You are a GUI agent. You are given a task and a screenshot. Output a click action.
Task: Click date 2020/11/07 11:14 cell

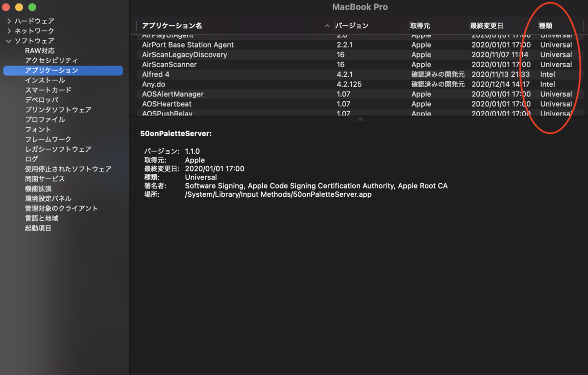click(x=500, y=55)
